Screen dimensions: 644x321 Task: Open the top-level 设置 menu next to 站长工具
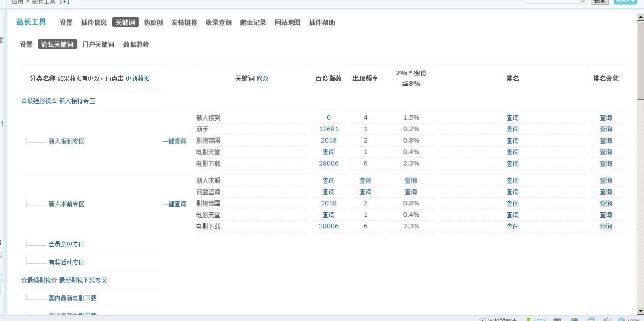(66, 22)
